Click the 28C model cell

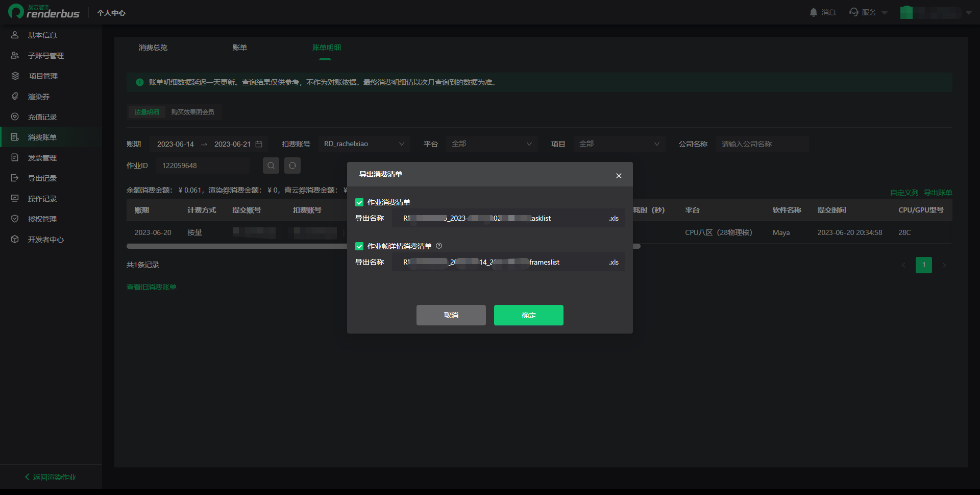pyautogui.click(x=904, y=232)
